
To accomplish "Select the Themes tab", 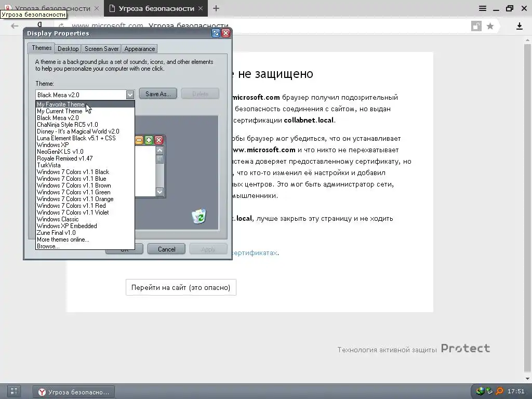I will pos(42,48).
